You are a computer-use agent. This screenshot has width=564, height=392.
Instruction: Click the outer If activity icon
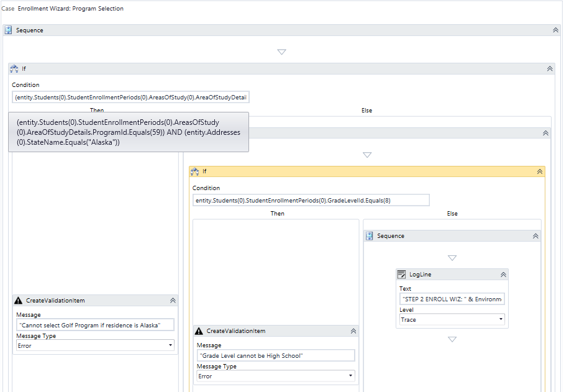click(14, 68)
